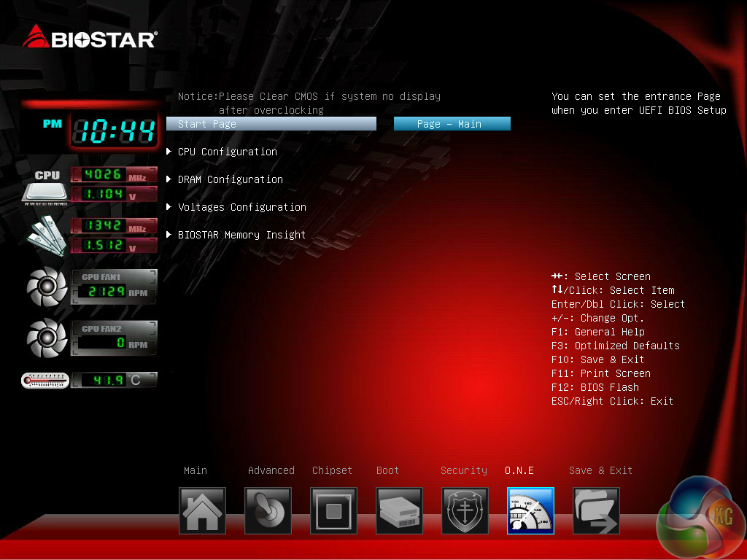
Task: Click the 1.512 V memory voltage readout
Action: coord(114,245)
